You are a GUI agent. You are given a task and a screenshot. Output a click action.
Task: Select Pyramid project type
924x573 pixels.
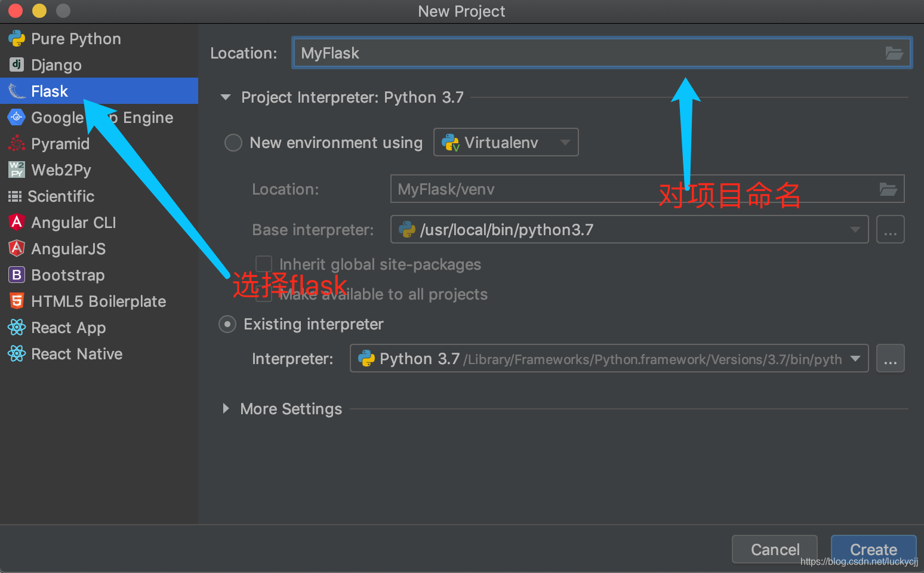pyautogui.click(x=99, y=144)
